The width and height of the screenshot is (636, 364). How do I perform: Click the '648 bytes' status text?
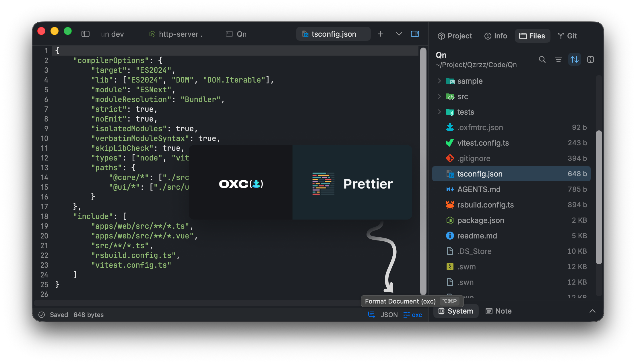tap(88, 315)
